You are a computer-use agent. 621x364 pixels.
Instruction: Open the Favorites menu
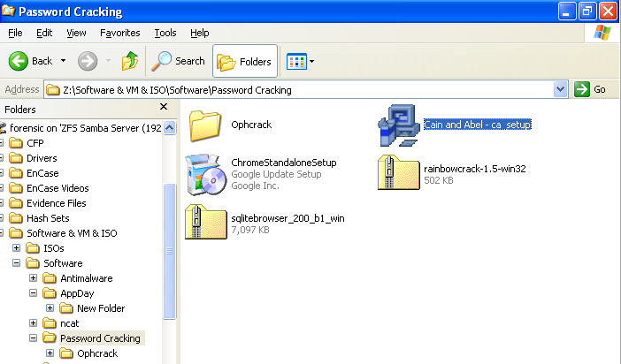(x=119, y=33)
